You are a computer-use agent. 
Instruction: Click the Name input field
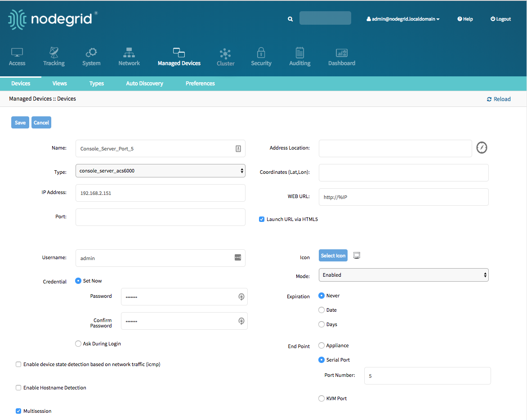(x=161, y=148)
